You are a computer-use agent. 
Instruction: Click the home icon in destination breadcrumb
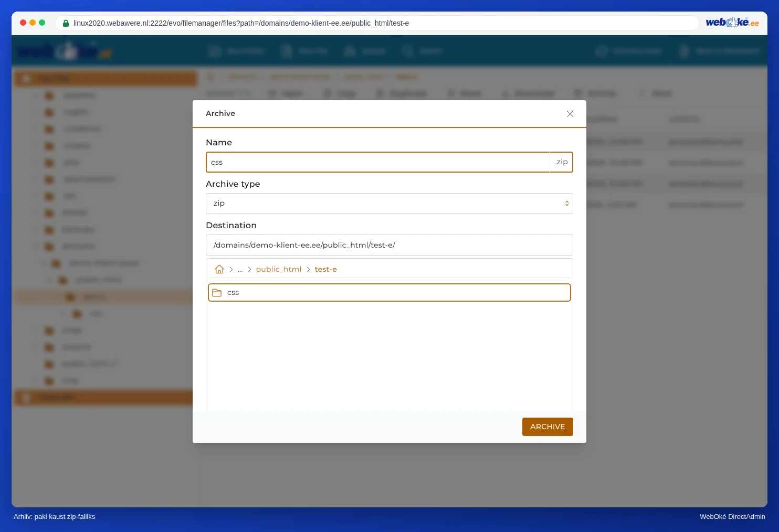[x=219, y=269]
